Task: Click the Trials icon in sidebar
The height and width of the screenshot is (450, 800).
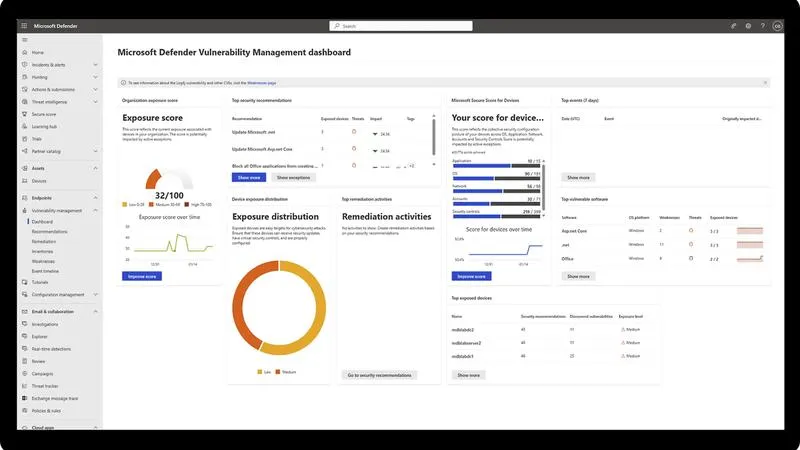Action: pos(24,139)
